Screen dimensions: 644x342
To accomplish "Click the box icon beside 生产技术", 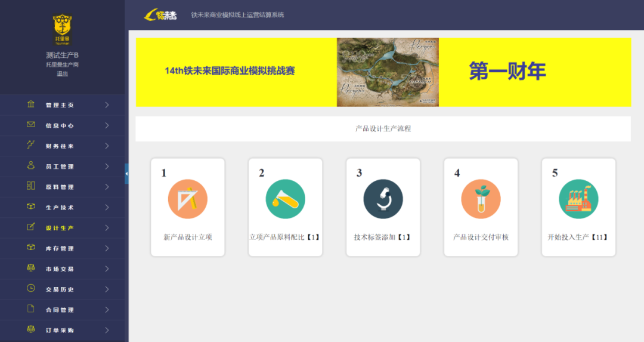I will coord(31,207).
